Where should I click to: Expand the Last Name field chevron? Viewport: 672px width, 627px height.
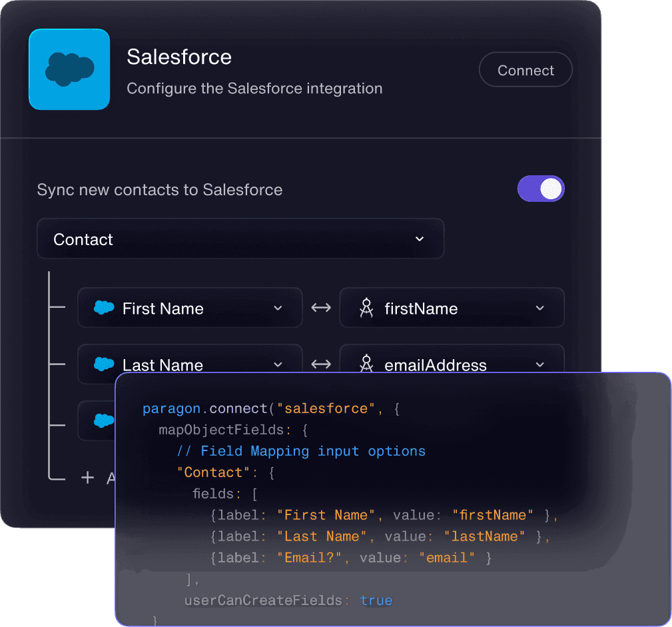(278, 364)
